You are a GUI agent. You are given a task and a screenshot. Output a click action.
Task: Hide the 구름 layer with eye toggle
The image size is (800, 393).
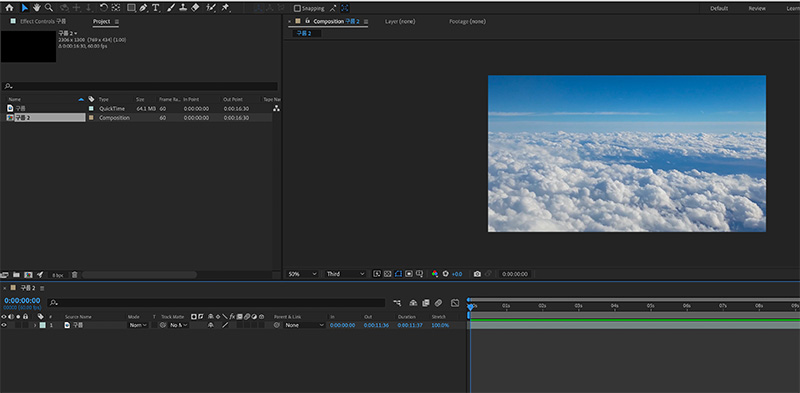[4, 325]
